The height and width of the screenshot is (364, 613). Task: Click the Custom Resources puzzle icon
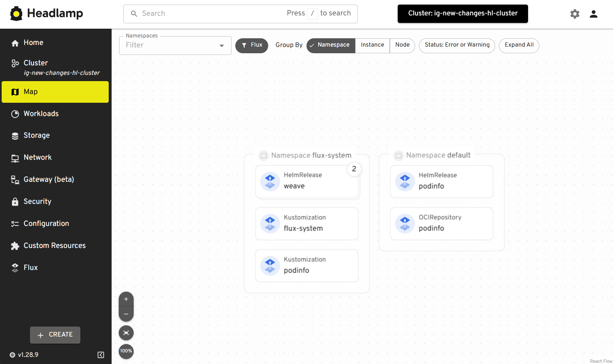point(15,246)
